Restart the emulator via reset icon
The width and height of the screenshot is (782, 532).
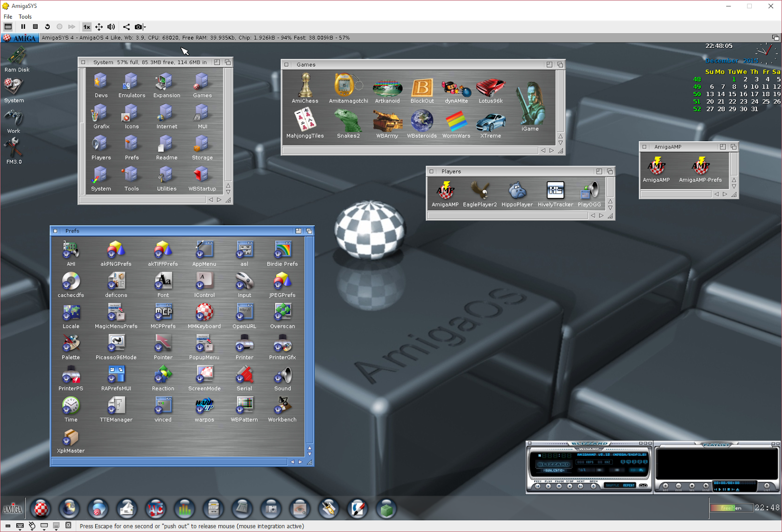(47, 27)
